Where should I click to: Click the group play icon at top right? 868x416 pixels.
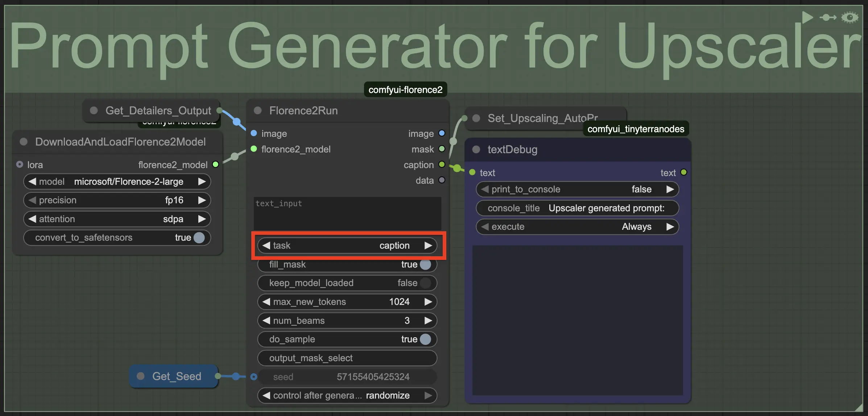807,17
